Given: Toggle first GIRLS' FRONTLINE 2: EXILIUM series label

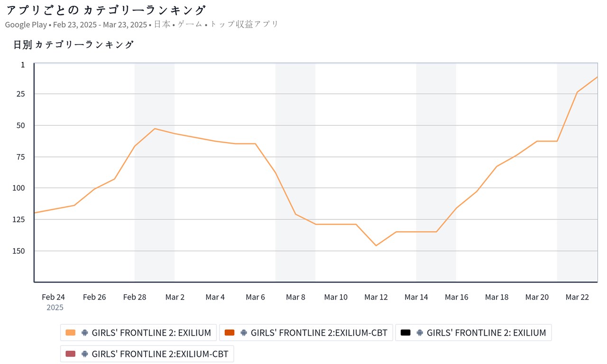Looking at the screenshot, I should [151, 333].
